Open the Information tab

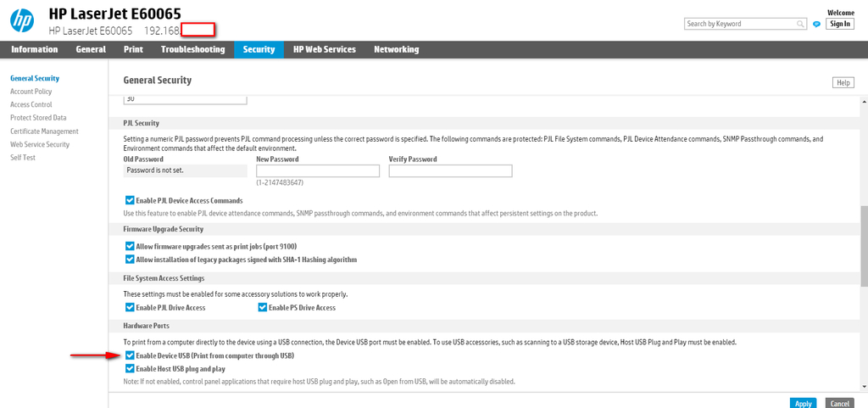click(35, 49)
